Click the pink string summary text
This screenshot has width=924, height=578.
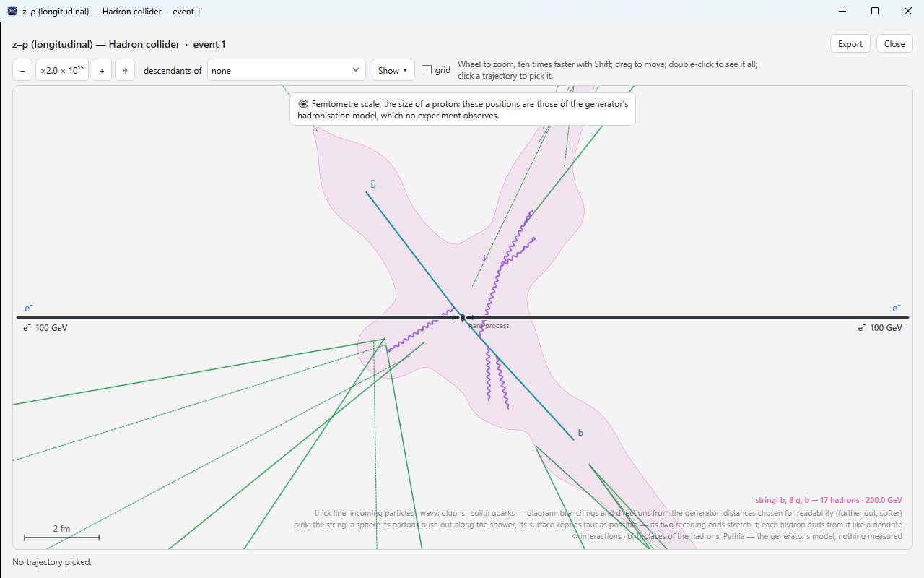pyautogui.click(x=829, y=500)
